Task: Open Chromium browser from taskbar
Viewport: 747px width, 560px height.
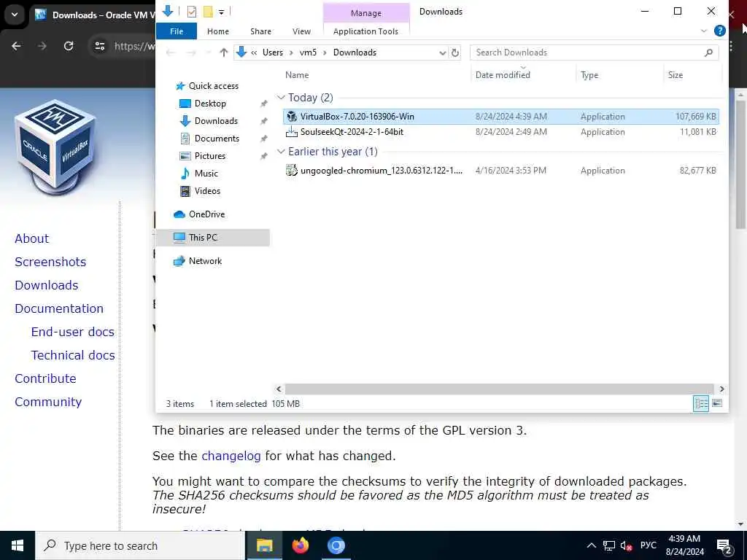Action: point(336,545)
